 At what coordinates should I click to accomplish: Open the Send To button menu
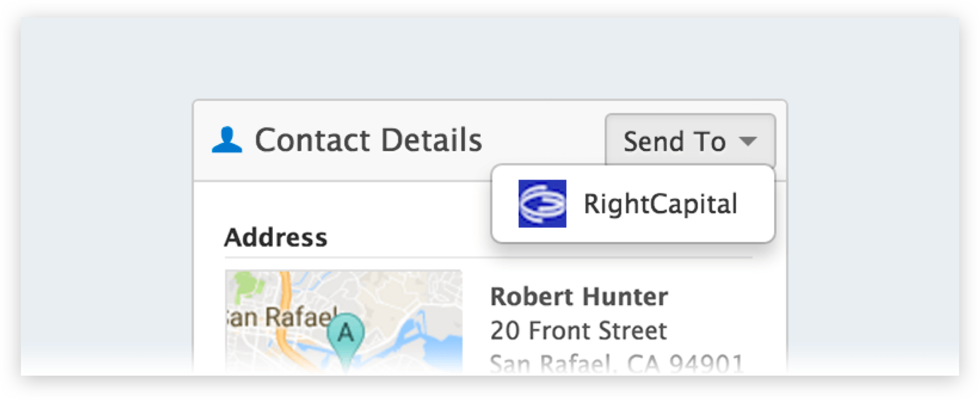coord(690,141)
